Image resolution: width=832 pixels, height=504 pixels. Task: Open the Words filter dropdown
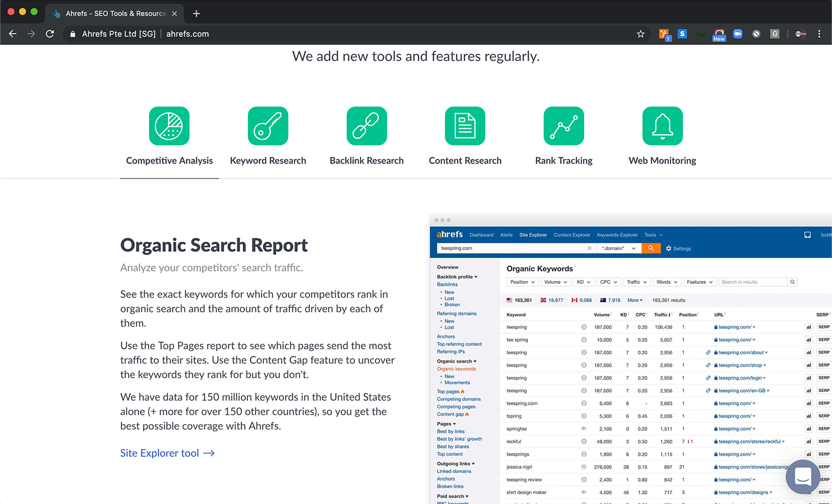coord(667,282)
